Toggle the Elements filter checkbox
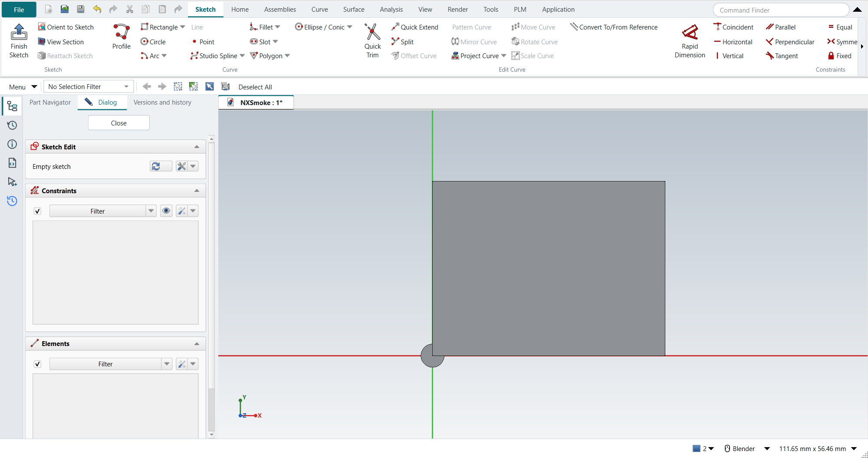This screenshot has width=868, height=458. click(38, 364)
